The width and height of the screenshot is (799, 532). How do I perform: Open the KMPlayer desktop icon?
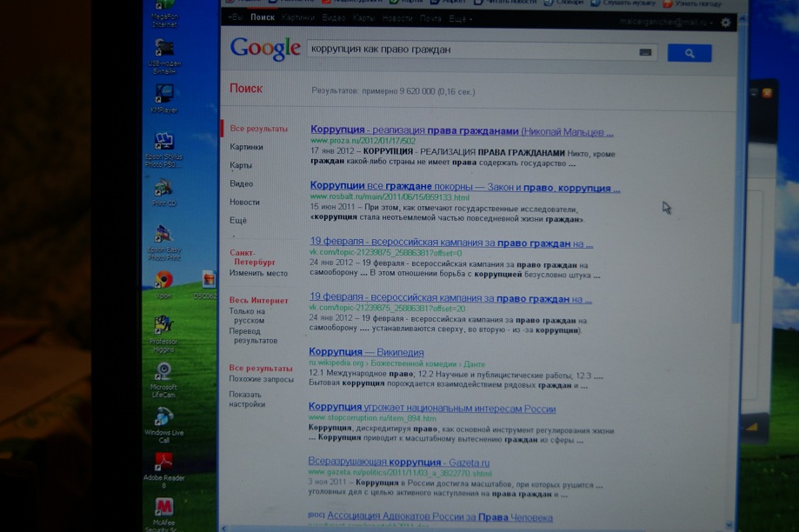tap(164, 98)
